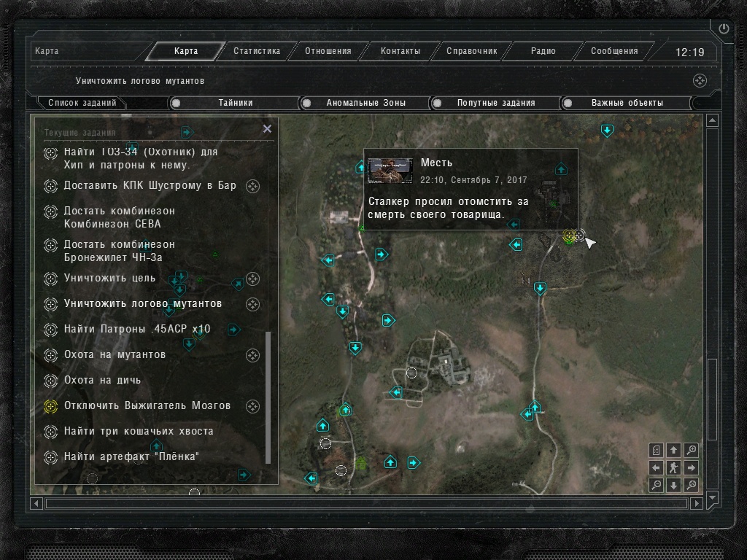The height and width of the screenshot is (560, 747).
Task: Open the Отношения tab
Action: (328, 51)
